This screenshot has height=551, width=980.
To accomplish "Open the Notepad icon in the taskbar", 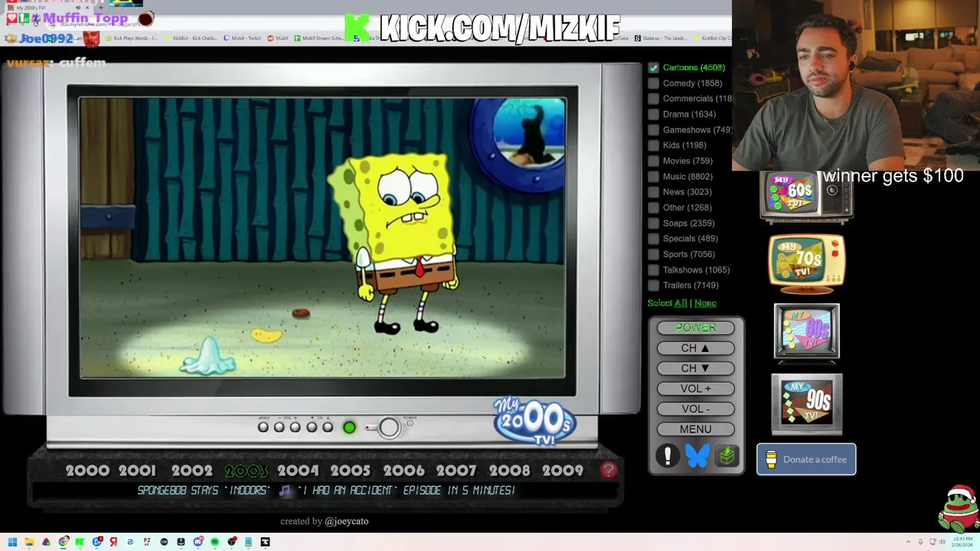I will pos(248,542).
